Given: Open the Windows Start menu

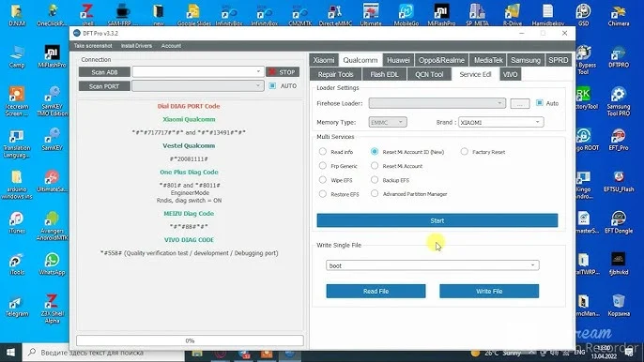Looking at the screenshot, I should (x=10, y=353).
